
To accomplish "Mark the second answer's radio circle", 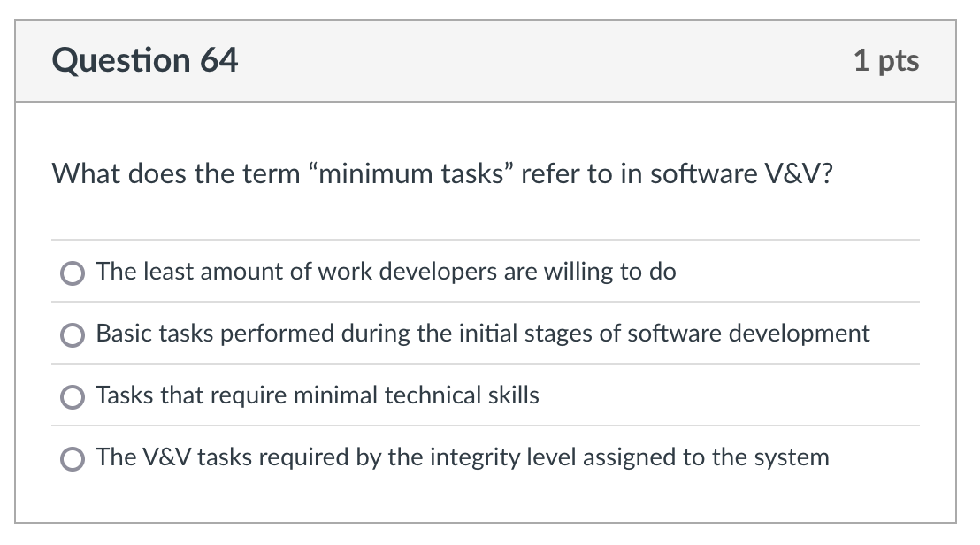I will [73, 335].
